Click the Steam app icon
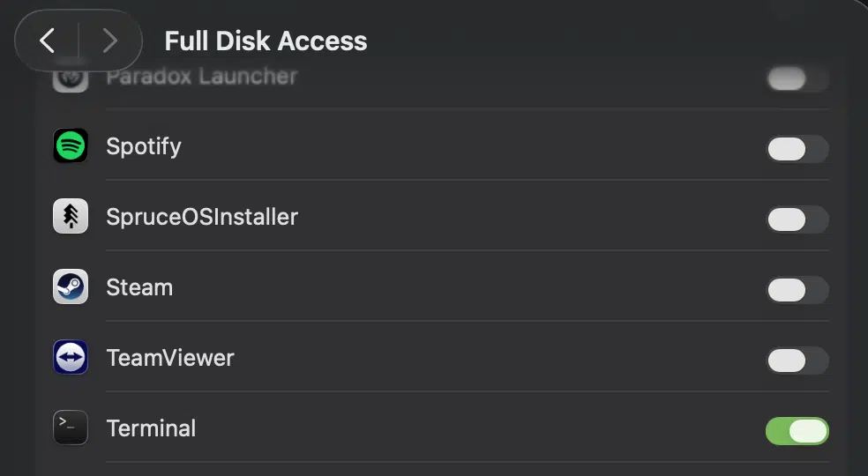The height and width of the screenshot is (476, 868). click(71, 286)
